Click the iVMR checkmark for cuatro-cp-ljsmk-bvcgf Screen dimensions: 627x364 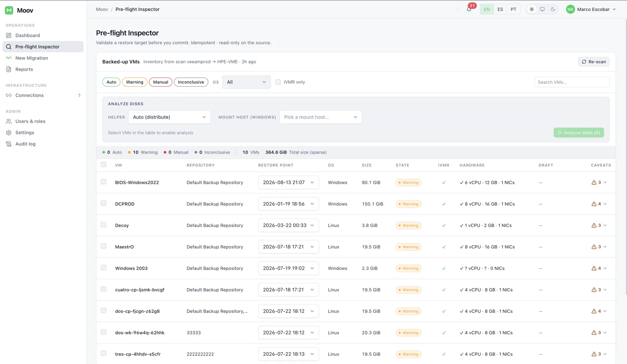point(444,290)
